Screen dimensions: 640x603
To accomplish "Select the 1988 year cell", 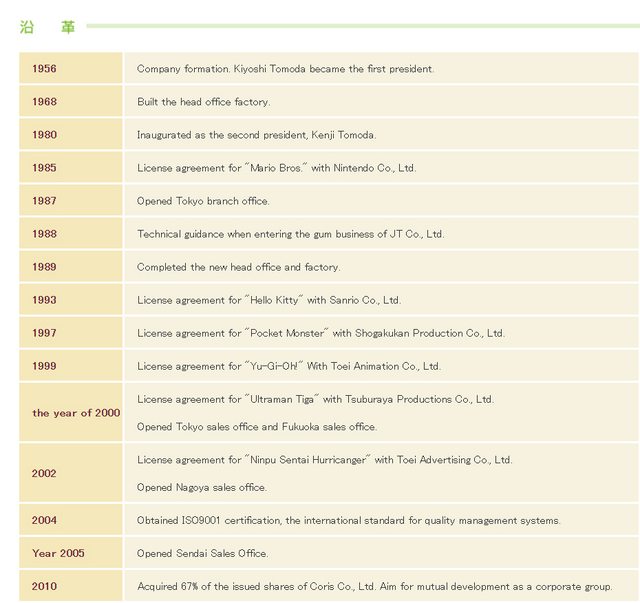I will click(x=71, y=234).
